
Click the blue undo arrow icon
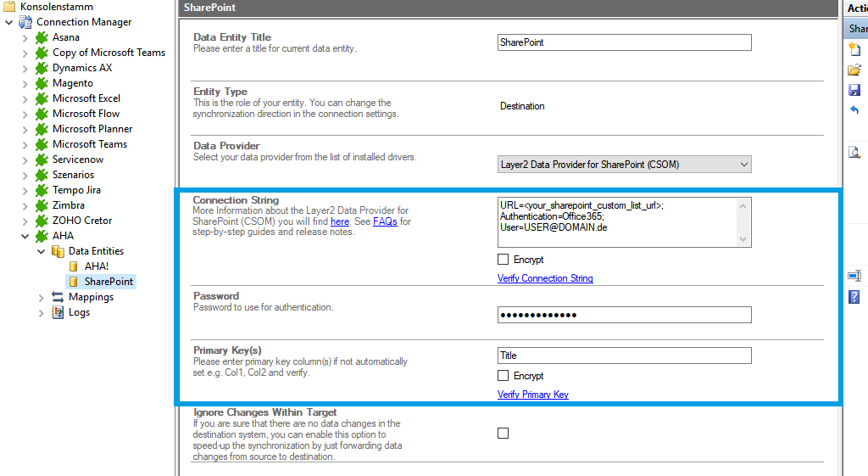click(854, 110)
